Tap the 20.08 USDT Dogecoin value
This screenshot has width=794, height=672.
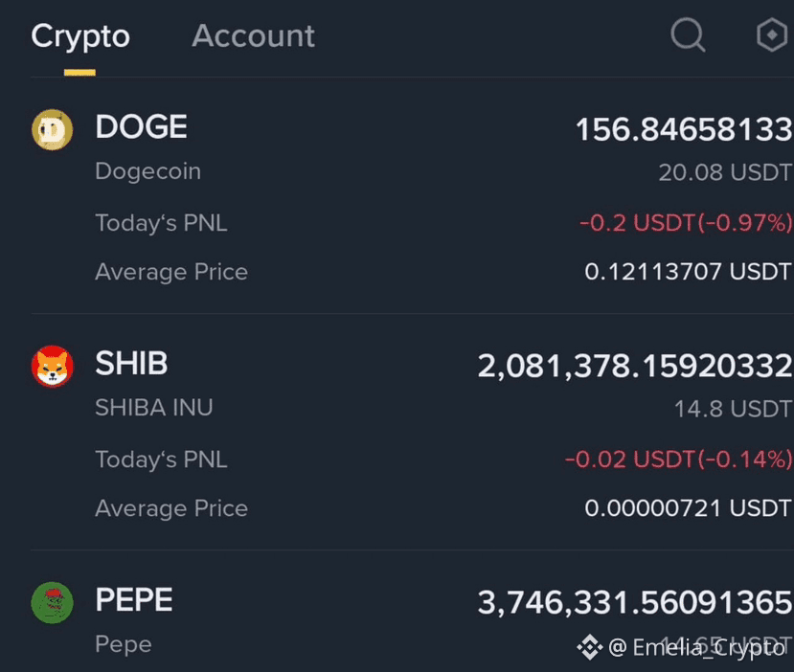[725, 172]
